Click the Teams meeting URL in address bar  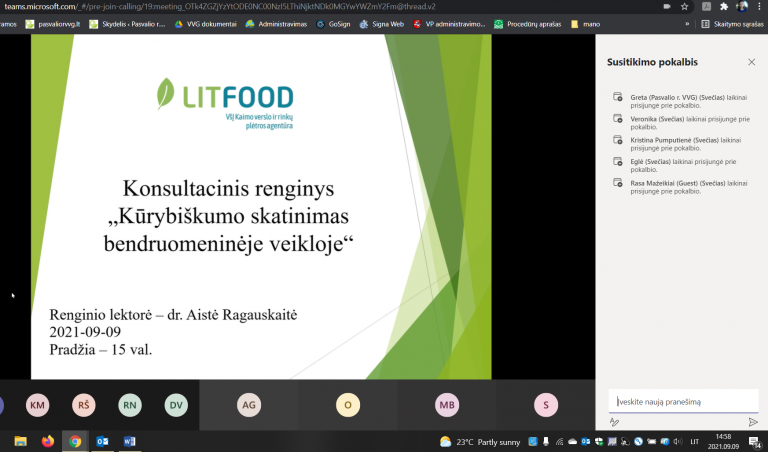pos(220,6)
